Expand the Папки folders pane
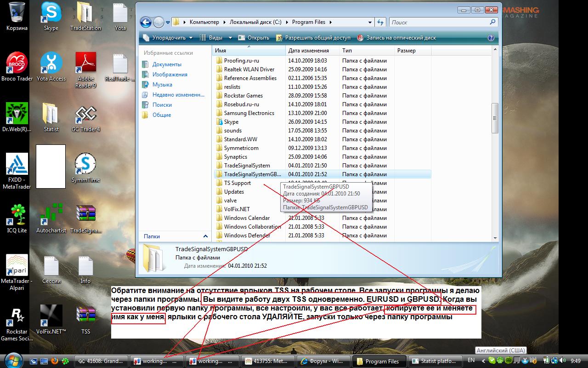Screen dimensions: 588x368 tap(205, 236)
